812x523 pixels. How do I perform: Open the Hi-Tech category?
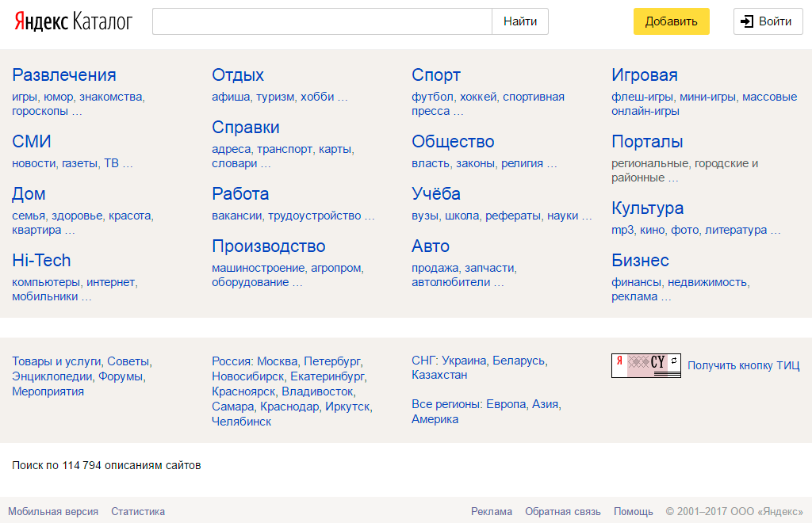[41, 260]
